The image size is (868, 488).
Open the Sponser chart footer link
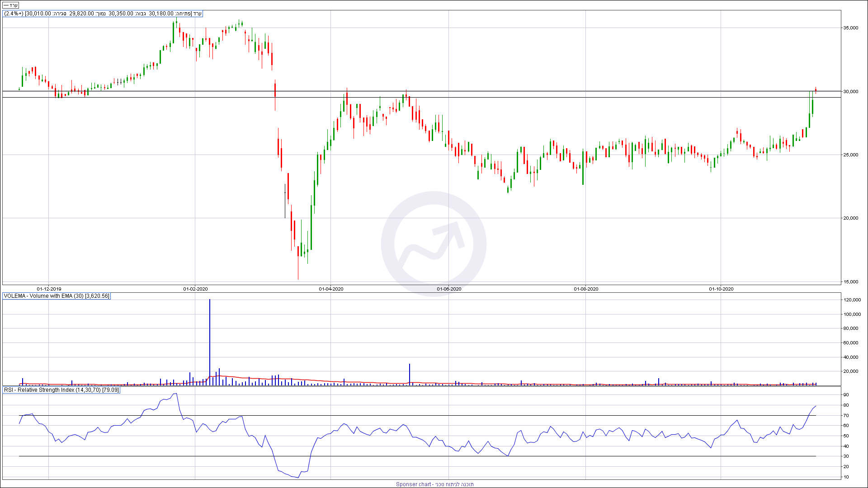point(434,484)
